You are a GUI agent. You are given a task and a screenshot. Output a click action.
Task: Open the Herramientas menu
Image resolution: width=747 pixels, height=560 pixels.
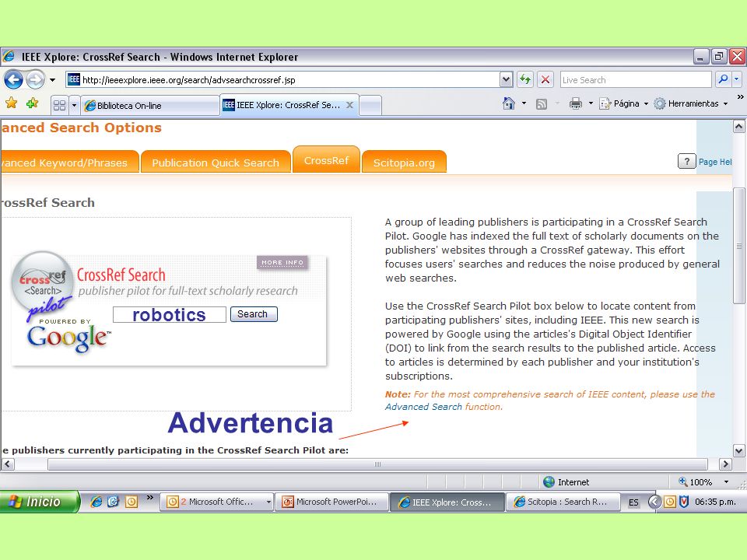point(690,103)
